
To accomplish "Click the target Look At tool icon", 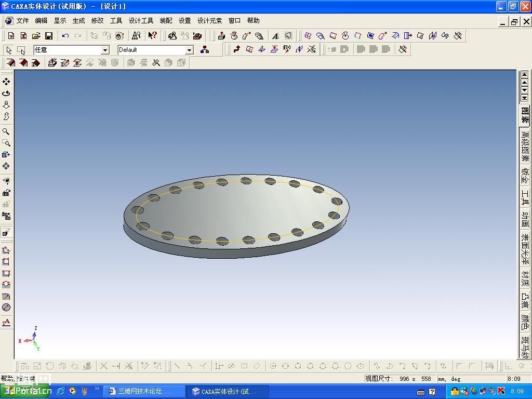I will (x=6, y=166).
